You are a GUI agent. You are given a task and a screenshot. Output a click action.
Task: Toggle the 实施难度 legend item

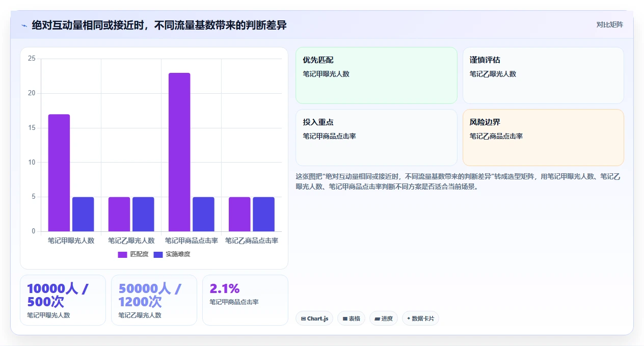click(x=172, y=254)
